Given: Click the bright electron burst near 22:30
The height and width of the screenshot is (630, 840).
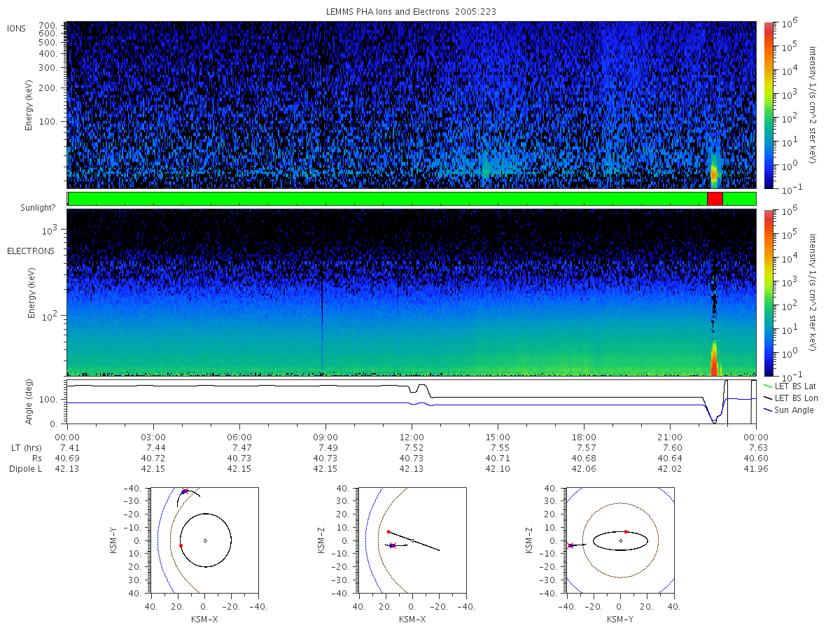Looking at the screenshot, I should 715,358.
